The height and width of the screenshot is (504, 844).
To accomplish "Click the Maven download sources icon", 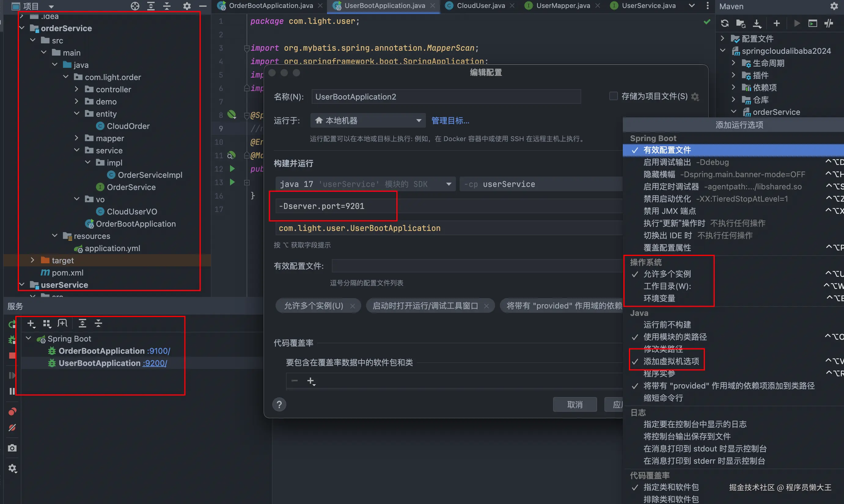I will [757, 23].
